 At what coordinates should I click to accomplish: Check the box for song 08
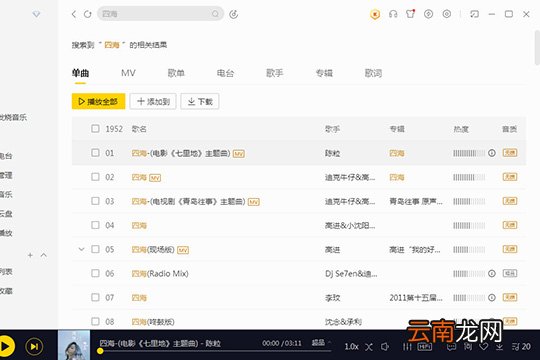coord(95,321)
